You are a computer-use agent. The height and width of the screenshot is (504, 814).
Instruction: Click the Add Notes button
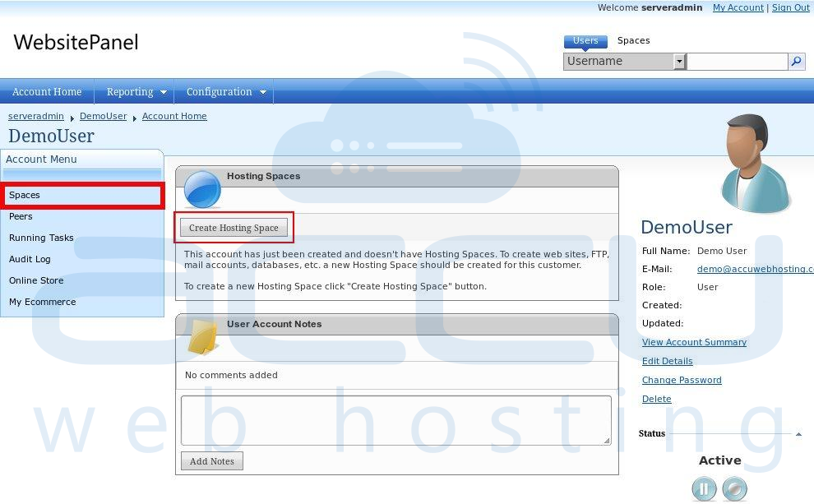pyautogui.click(x=212, y=461)
